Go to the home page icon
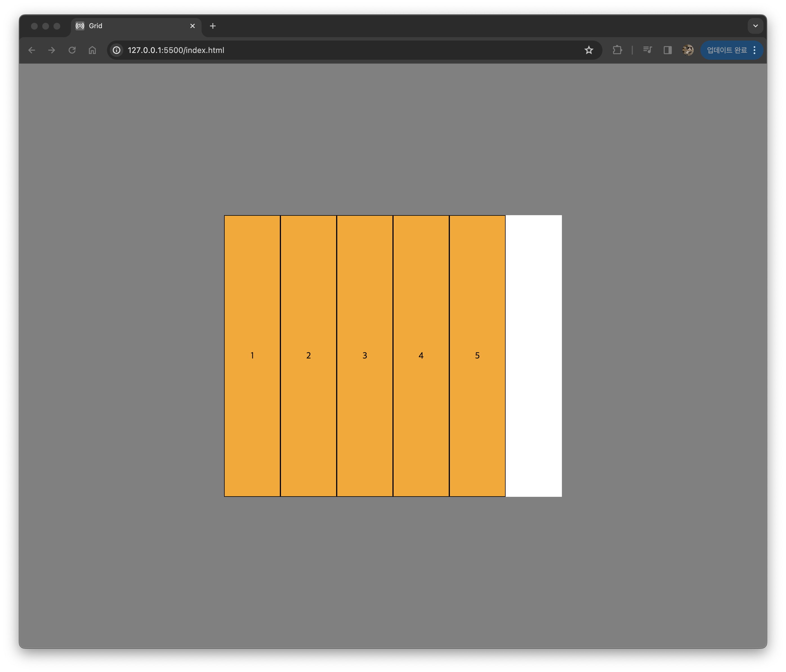The width and height of the screenshot is (786, 672). point(92,50)
